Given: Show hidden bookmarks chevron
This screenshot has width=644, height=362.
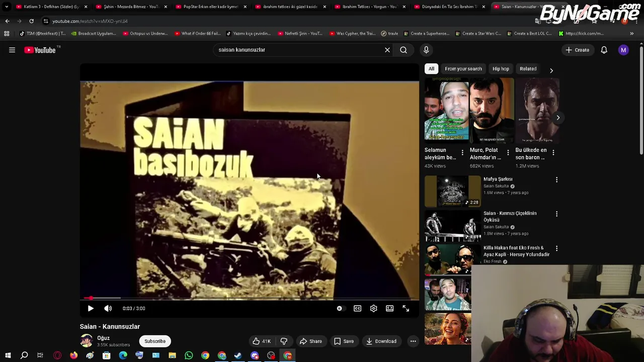Looking at the screenshot, I should [x=631, y=34].
